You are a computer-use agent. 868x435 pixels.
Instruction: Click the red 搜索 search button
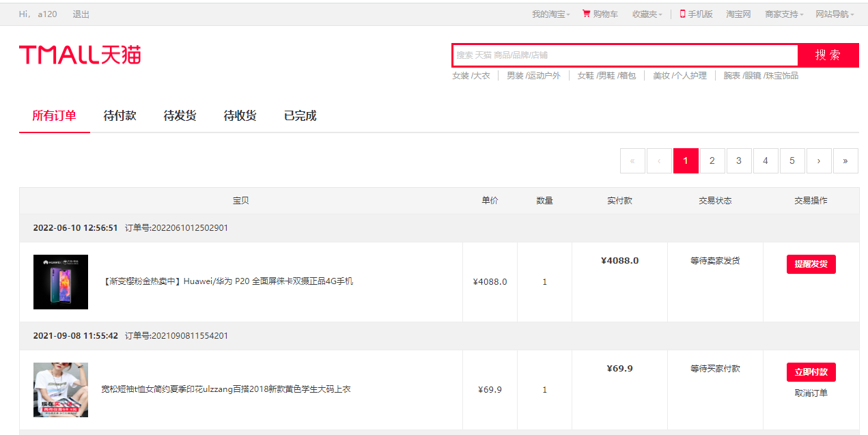[828, 55]
